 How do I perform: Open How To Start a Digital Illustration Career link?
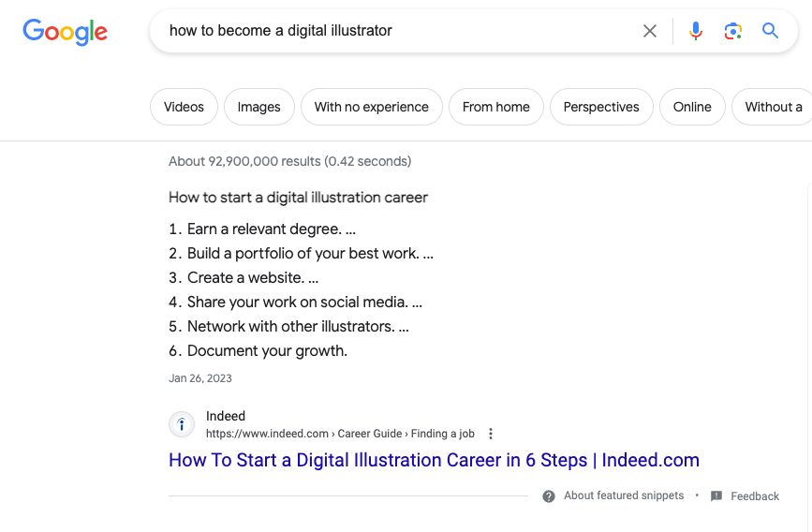[x=434, y=460]
